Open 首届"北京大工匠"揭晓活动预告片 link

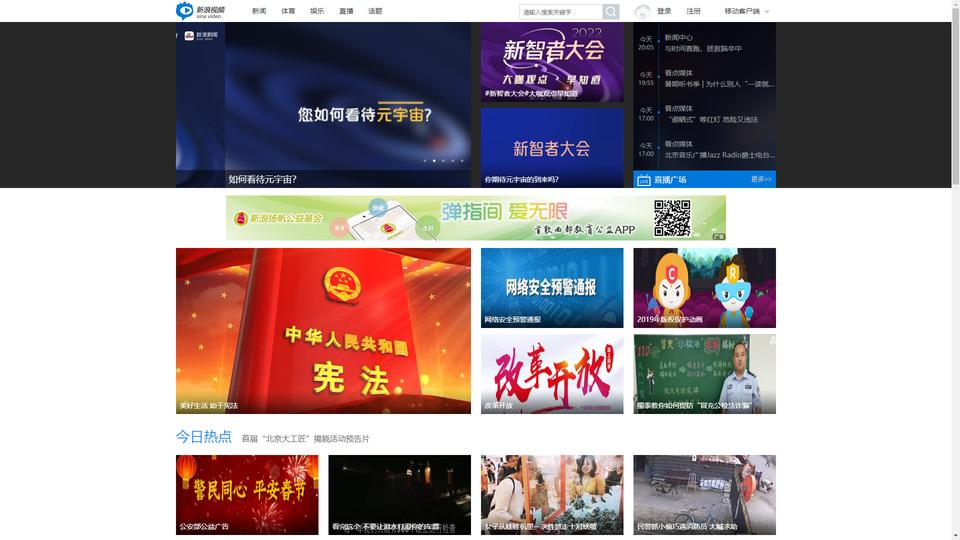click(306, 438)
